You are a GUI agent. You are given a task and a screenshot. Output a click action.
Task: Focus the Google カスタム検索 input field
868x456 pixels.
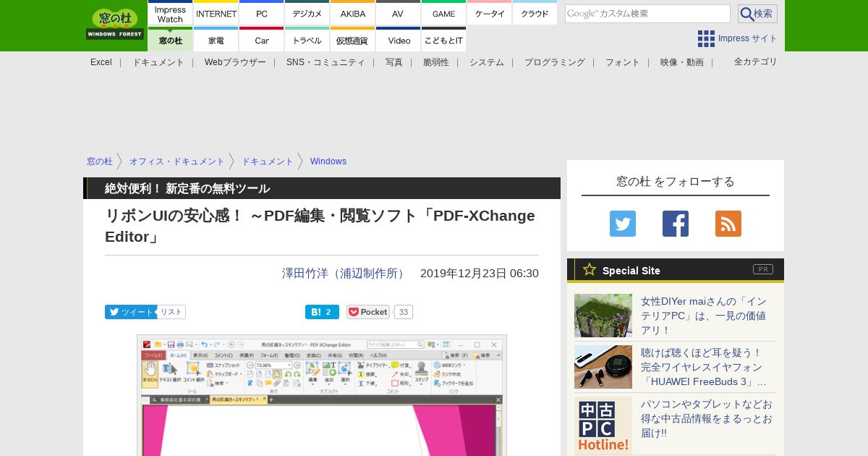coord(647,14)
